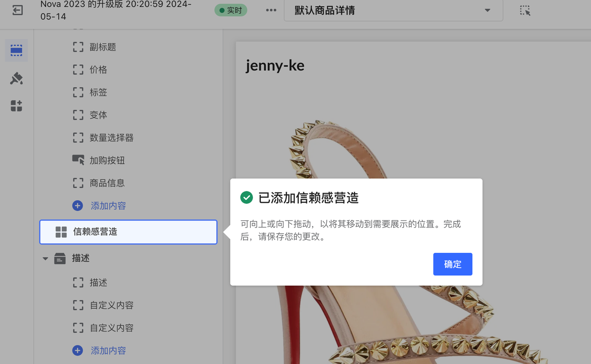Click the 实时 live status badge
Image resolution: width=591 pixels, height=364 pixels.
click(x=231, y=10)
